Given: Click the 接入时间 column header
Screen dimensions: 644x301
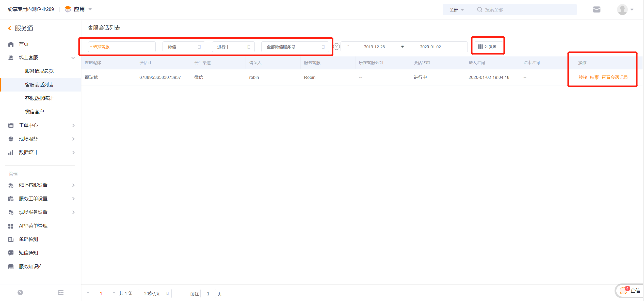Looking at the screenshot, I should coord(477,63).
